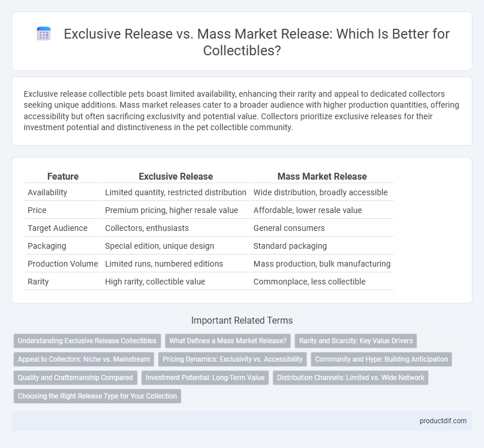Open 'Appeal to Collectors: Niche vs. Mainstream' tag
Viewport: 484px width, 448px height.
(84, 359)
